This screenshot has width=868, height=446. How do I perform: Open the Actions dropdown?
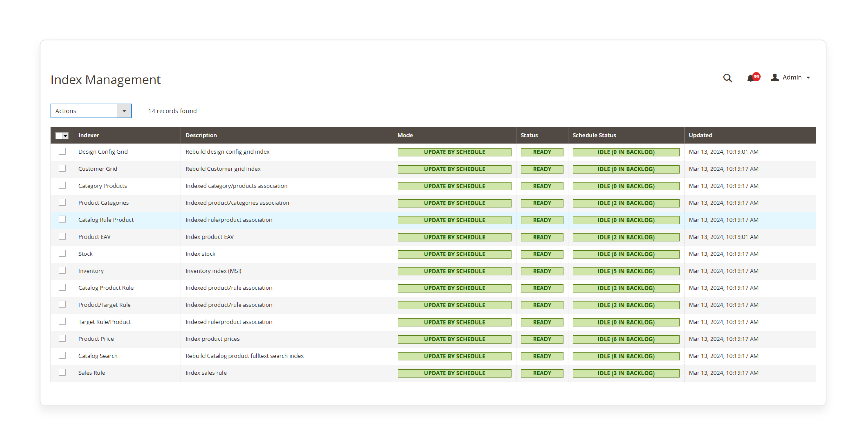tap(91, 111)
